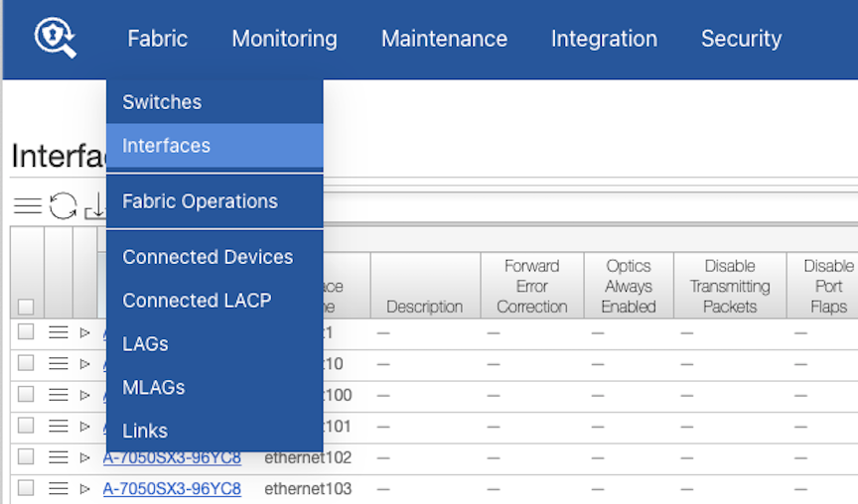
Task: Open row menu for ethernet103
Action: (58, 488)
